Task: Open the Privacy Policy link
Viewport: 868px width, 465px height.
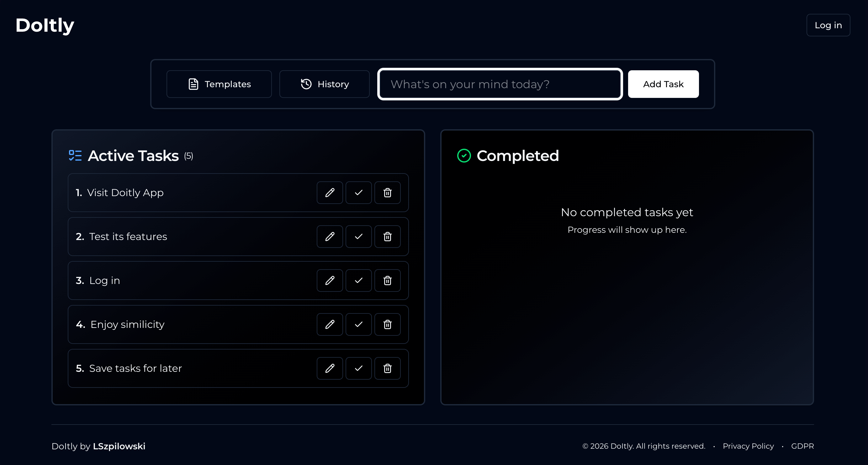Action: (748, 446)
